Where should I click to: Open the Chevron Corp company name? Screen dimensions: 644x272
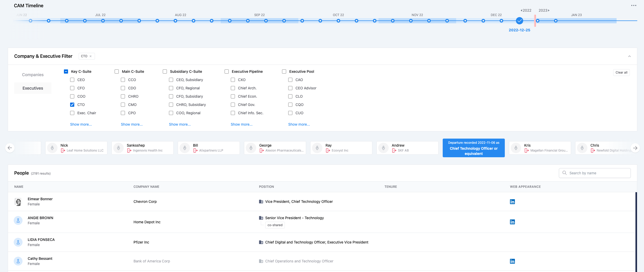click(x=145, y=202)
